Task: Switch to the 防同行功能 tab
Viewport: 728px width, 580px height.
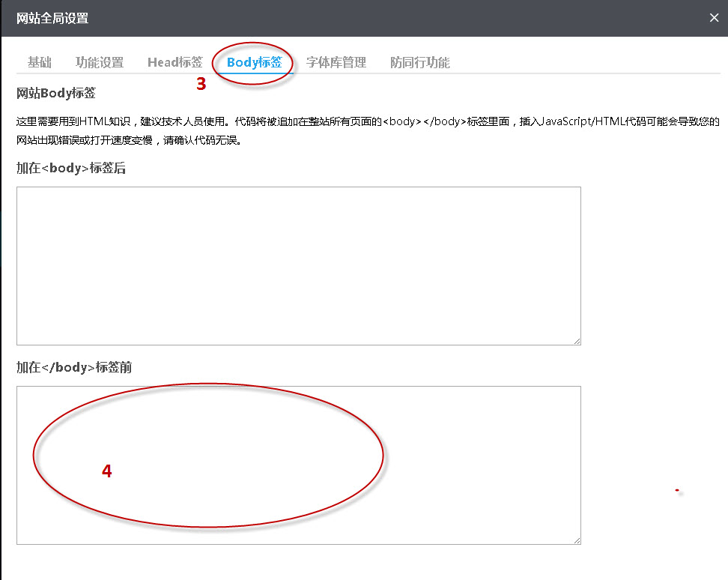Action: tap(419, 63)
